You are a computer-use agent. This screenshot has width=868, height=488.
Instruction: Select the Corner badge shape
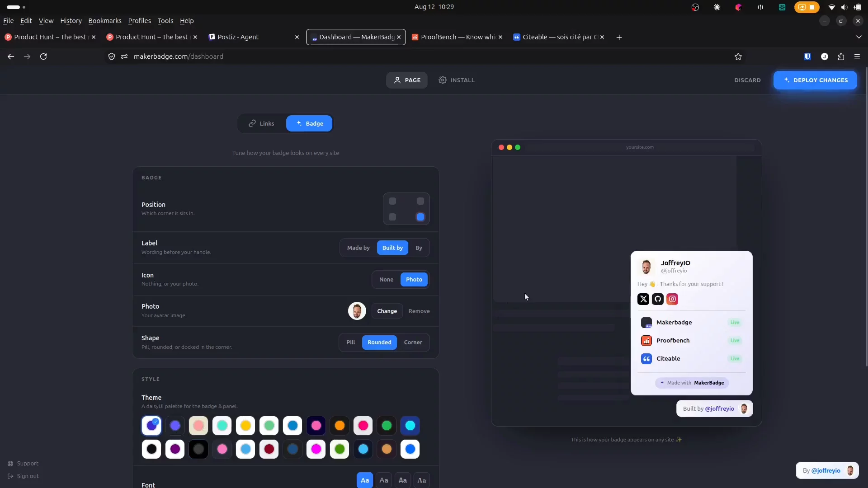413,343
